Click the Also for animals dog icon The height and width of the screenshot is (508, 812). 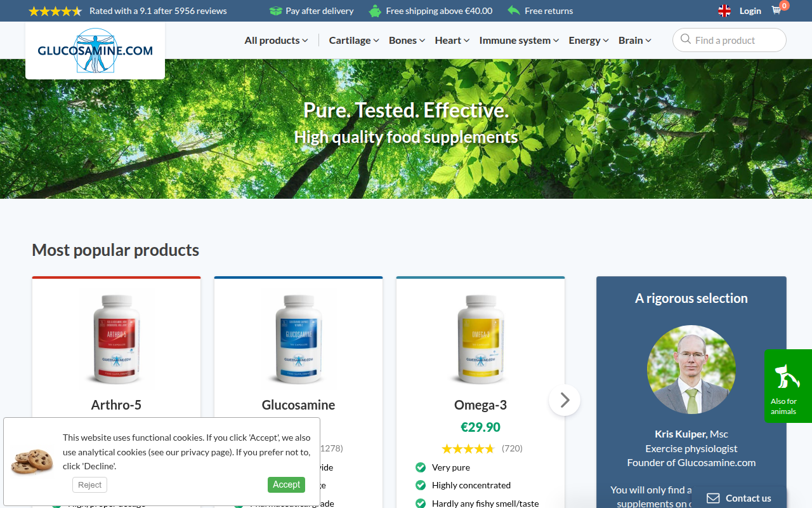(x=787, y=377)
